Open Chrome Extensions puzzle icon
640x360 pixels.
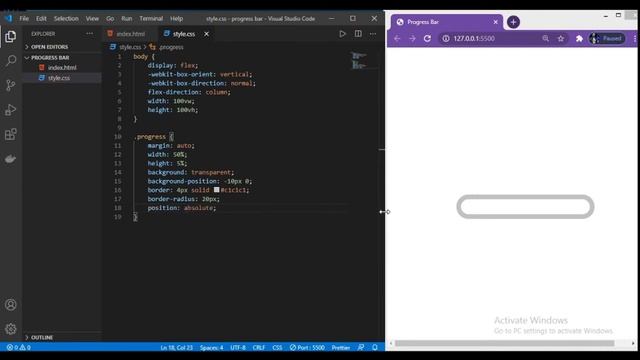(579, 38)
